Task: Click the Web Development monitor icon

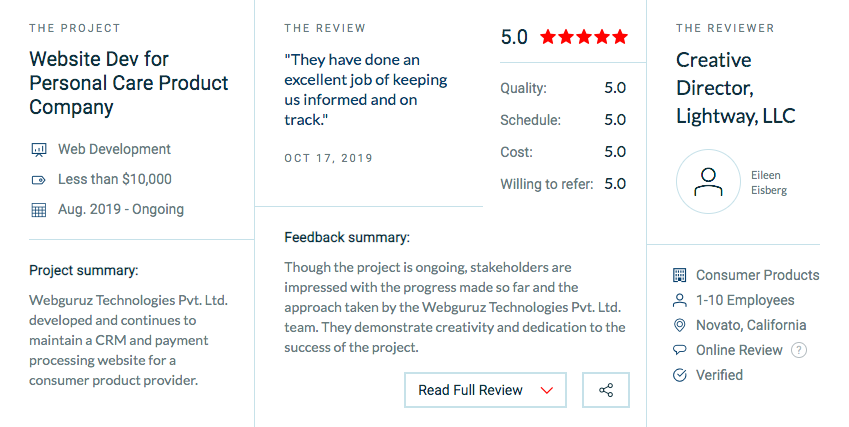Action: click(39, 150)
